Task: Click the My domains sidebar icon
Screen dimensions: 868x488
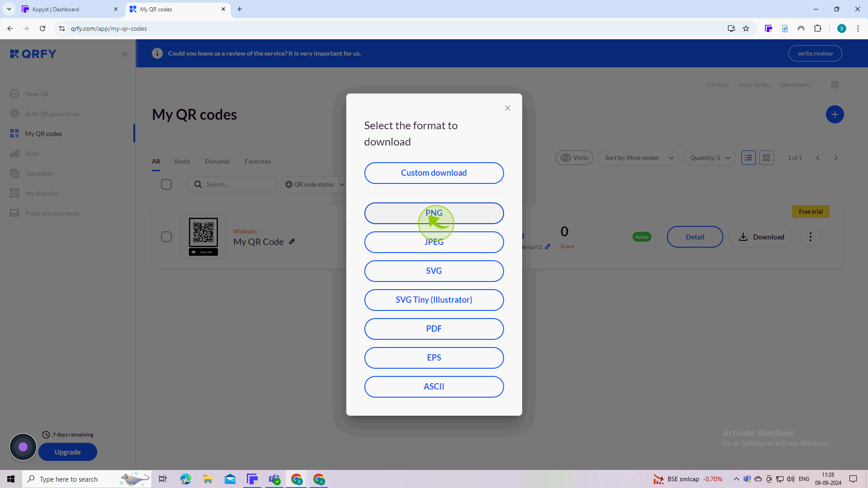Action: point(14,193)
